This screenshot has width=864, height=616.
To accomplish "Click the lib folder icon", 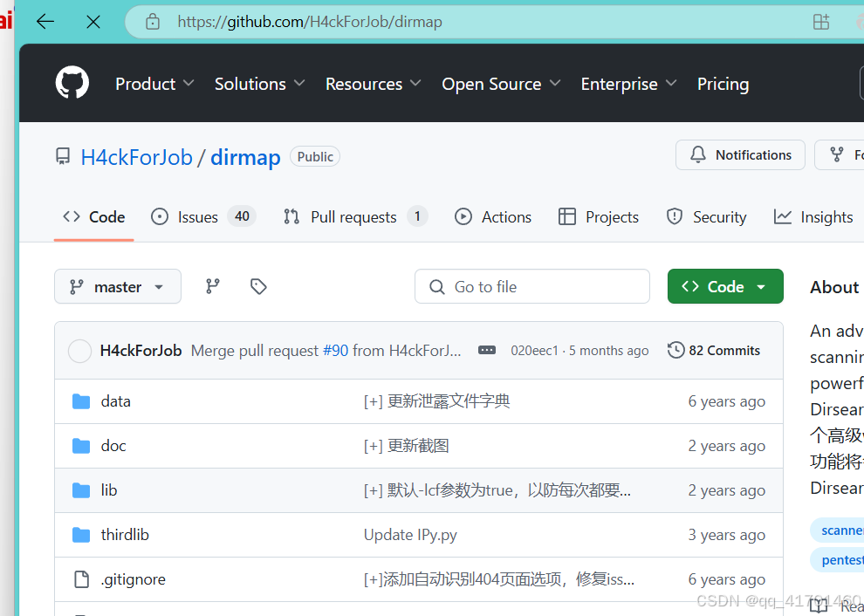I will (x=81, y=490).
